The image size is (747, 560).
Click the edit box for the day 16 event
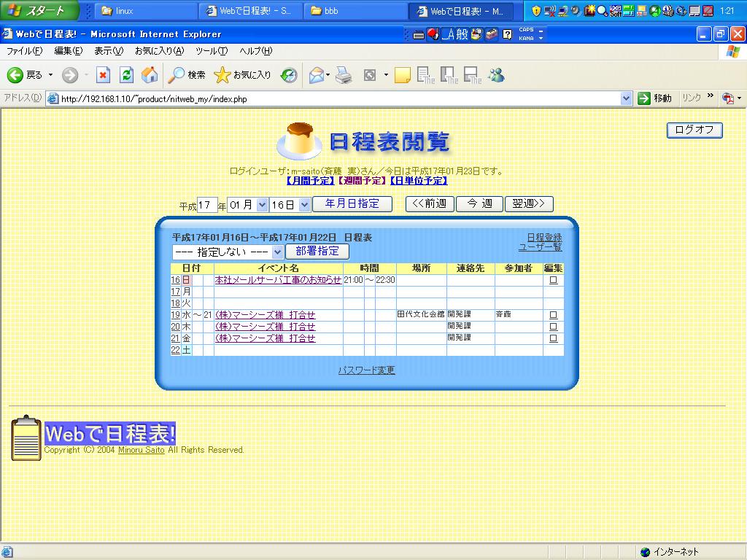[553, 280]
